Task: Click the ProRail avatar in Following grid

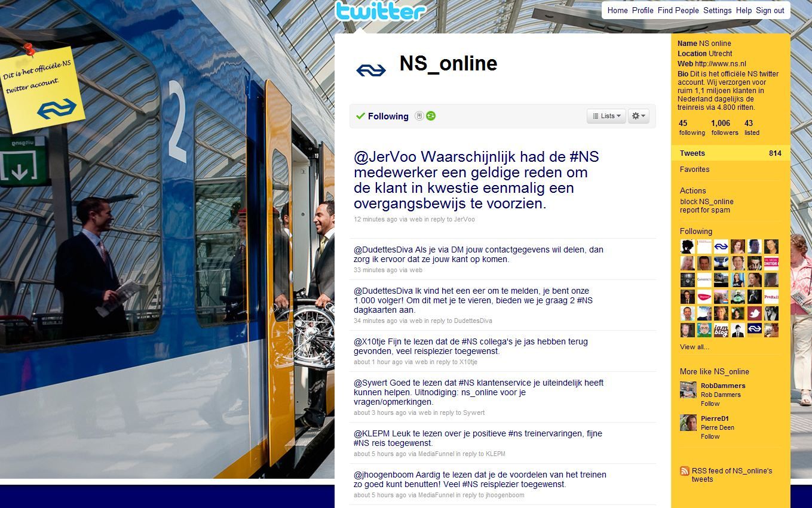Action: click(x=771, y=297)
